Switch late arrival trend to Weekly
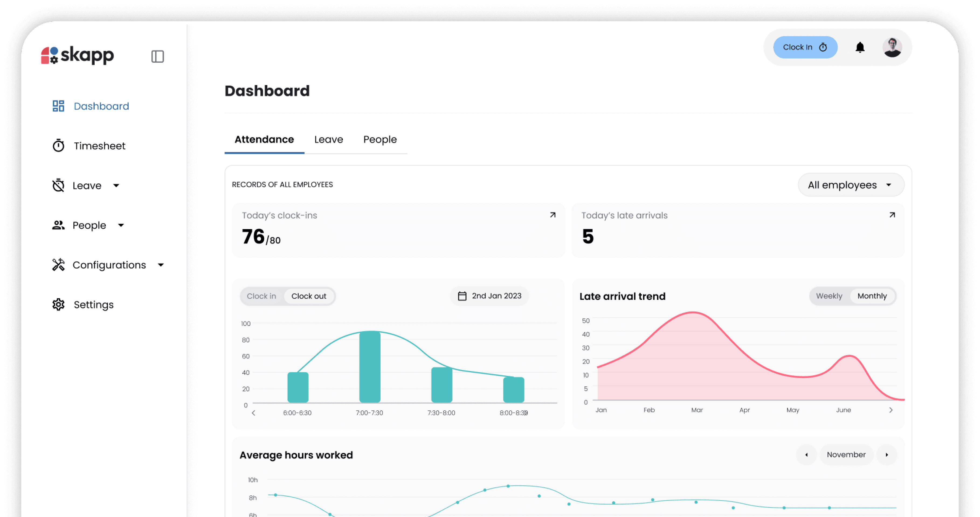 click(829, 296)
